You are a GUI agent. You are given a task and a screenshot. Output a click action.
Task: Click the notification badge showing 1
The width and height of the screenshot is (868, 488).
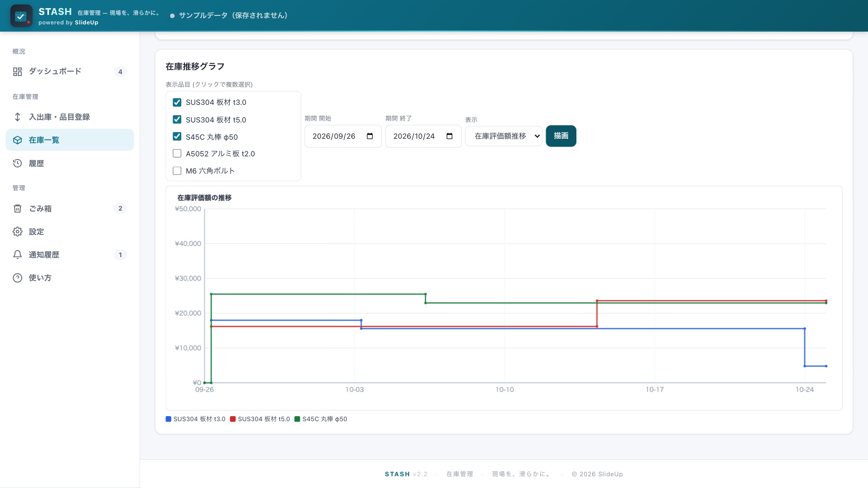pos(120,254)
